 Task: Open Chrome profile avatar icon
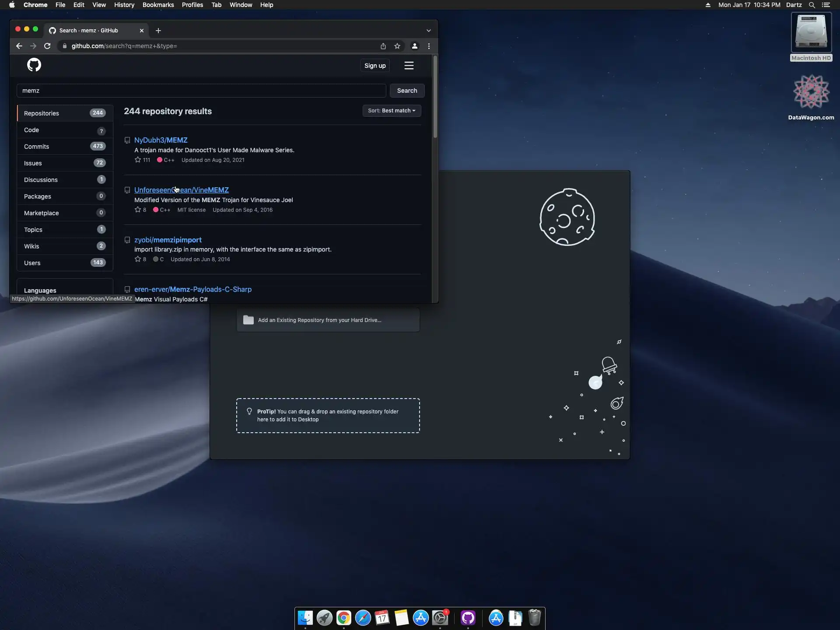click(x=414, y=46)
